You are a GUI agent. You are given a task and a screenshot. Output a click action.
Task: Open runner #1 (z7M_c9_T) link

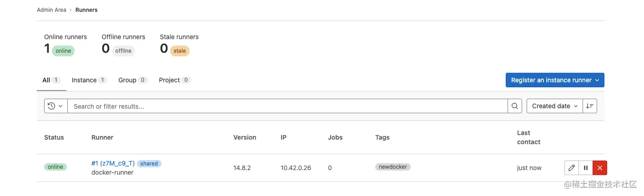(x=113, y=163)
